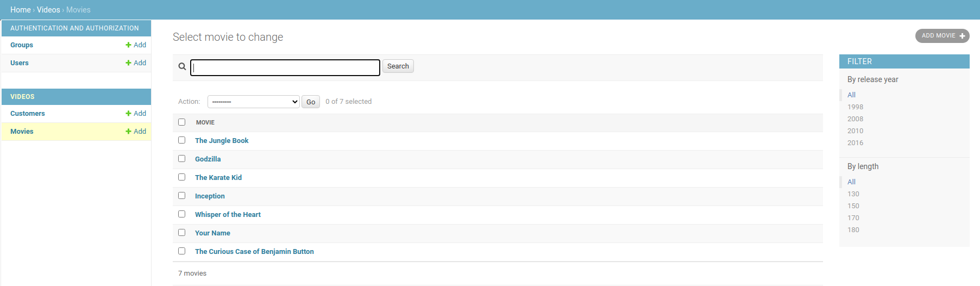Viewport: 980px width, 286px height.
Task: Sort by the Movie column header
Action: click(x=205, y=122)
